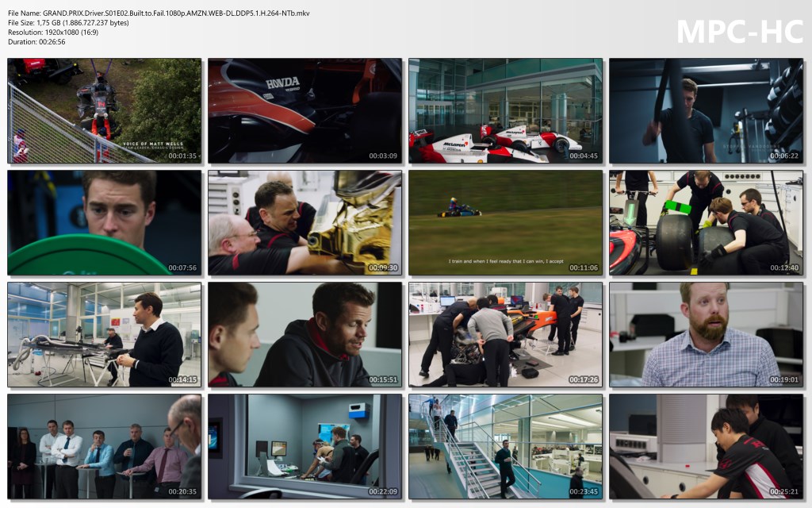Screen dimensions: 812x508
Task: Select the control room window thumbnail at 00:22:09
Action: pos(305,446)
